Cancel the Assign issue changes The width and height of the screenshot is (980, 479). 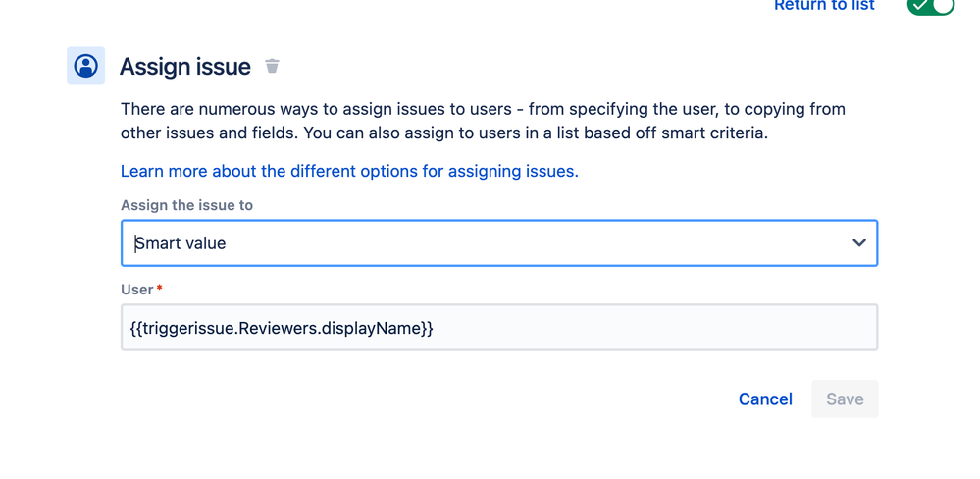(x=765, y=399)
